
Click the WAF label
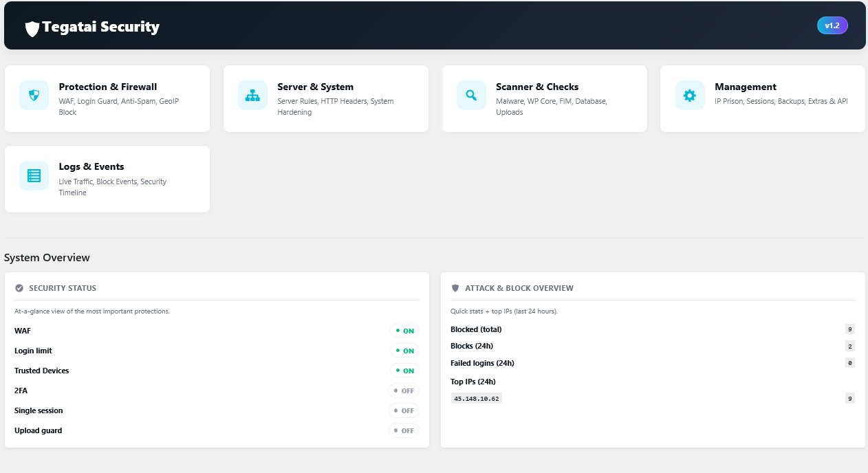pos(23,331)
